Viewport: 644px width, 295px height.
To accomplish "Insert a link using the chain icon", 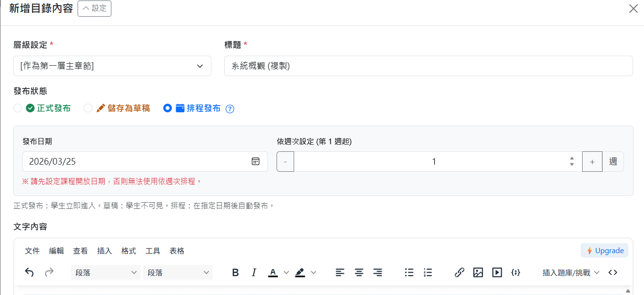I will (459, 273).
